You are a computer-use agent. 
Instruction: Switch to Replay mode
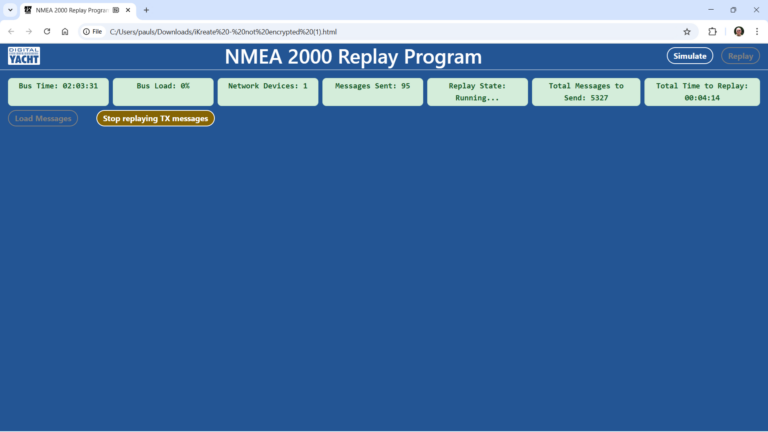point(740,56)
